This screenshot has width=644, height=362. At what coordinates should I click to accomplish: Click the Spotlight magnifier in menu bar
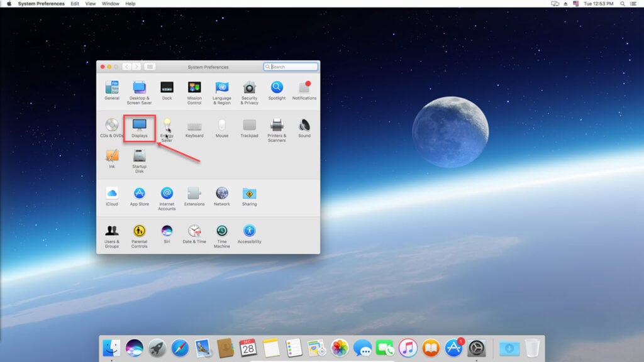pos(623,4)
